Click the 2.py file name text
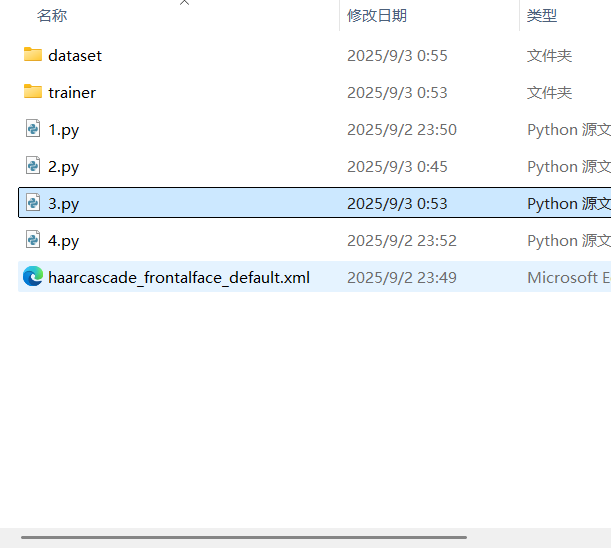This screenshot has height=548, width=611. click(63, 167)
